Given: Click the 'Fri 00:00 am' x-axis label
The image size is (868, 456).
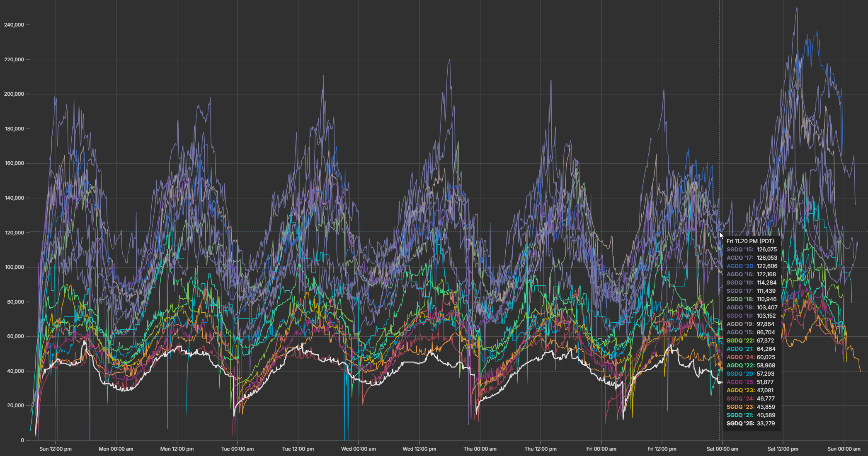Looking at the screenshot, I should coord(601,449).
